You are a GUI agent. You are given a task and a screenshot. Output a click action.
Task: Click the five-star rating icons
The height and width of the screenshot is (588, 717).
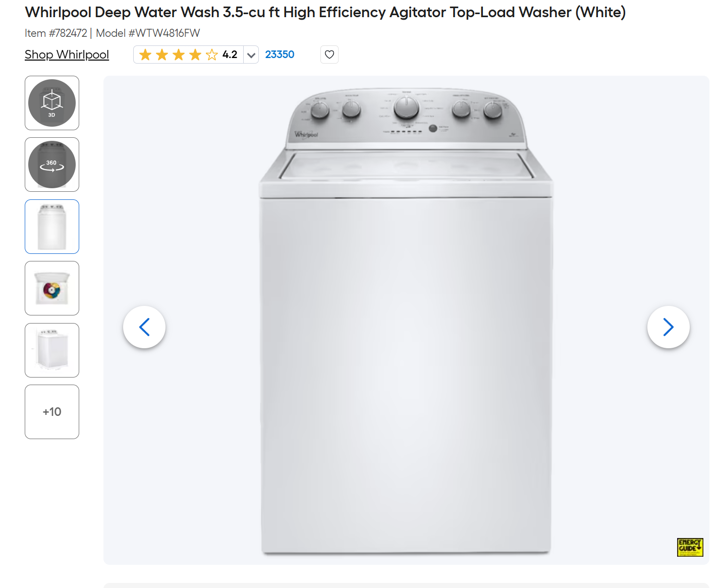coord(178,55)
